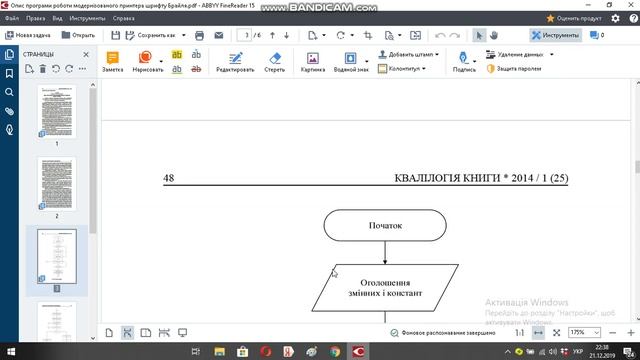
Task: Click Сохранить как button
Action: [x=152, y=36]
